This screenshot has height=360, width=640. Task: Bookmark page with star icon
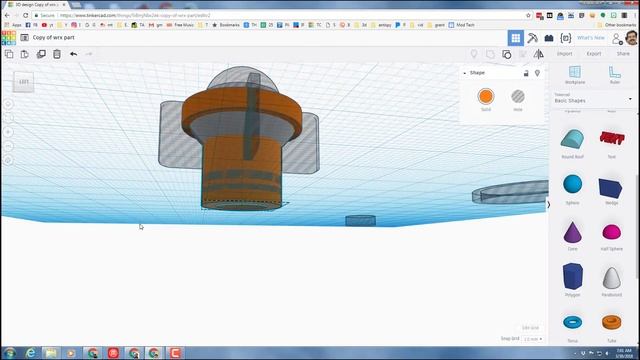528,16
